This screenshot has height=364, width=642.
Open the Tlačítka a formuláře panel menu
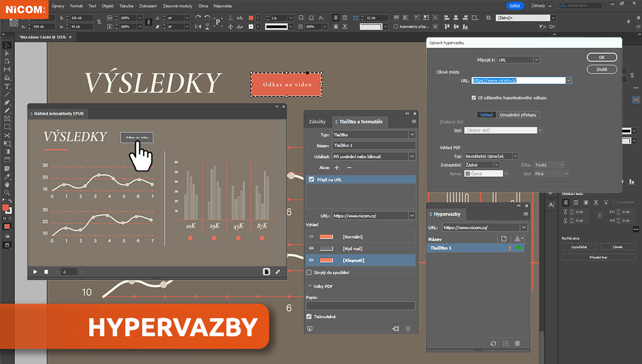click(x=414, y=122)
